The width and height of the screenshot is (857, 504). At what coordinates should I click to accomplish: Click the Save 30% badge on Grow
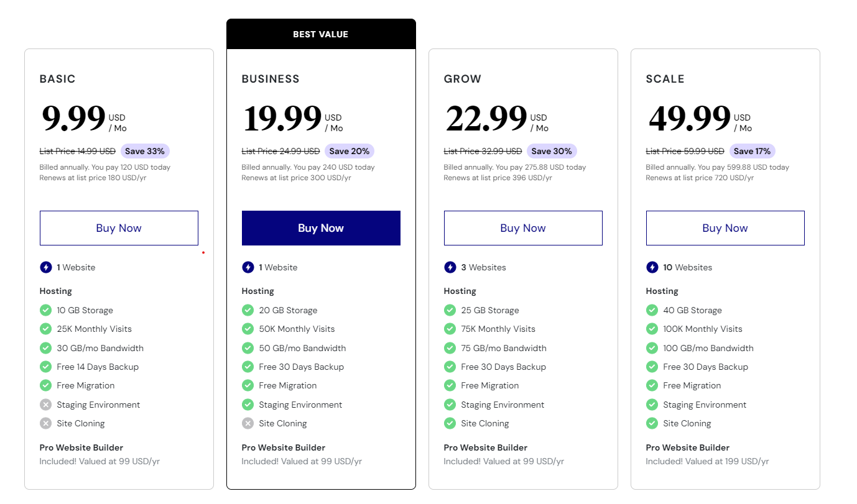point(552,151)
